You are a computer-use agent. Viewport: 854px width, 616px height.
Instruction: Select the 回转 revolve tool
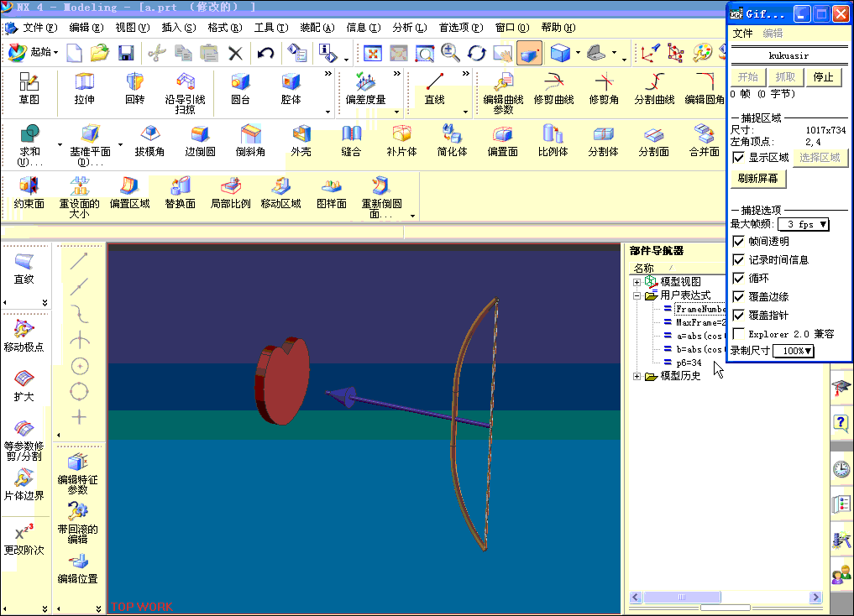134,89
